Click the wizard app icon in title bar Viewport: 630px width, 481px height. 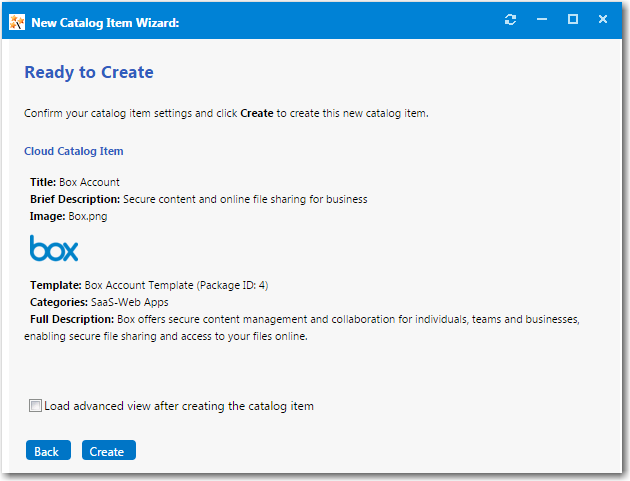[x=16, y=20]
